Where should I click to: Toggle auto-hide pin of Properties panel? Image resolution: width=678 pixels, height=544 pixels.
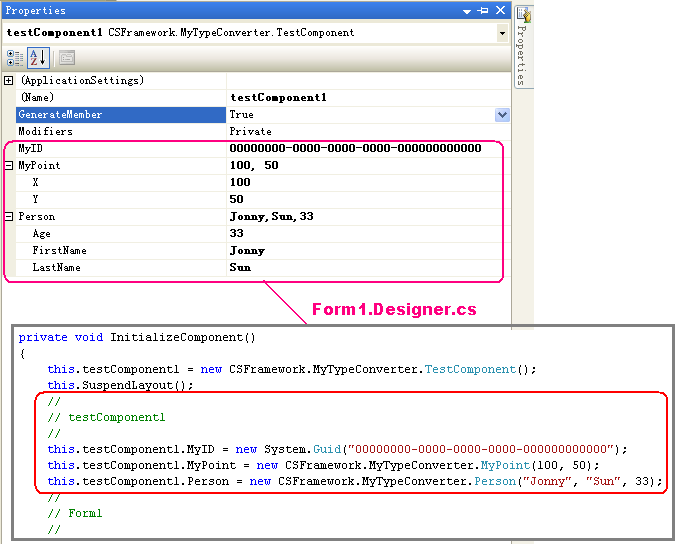(483, 10)
